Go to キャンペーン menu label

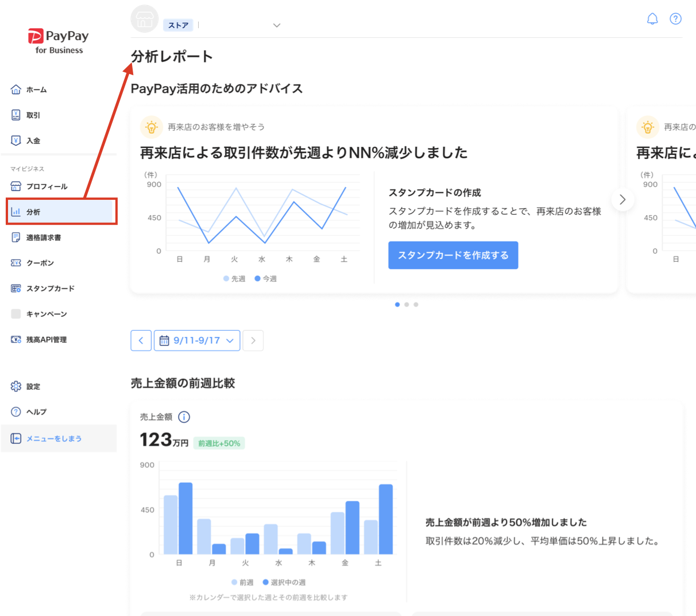coord(47,314)
